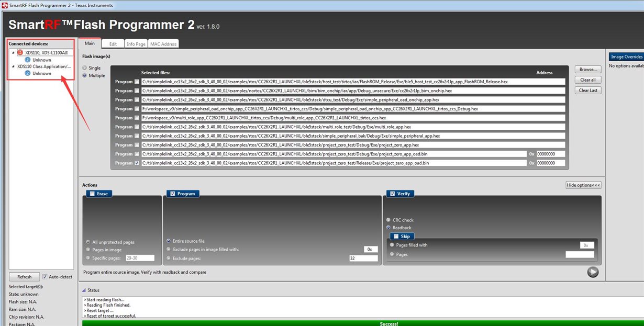Click the 'Chip revision: N.A.' info text
The image size is (644, 326).
point(26,317)
